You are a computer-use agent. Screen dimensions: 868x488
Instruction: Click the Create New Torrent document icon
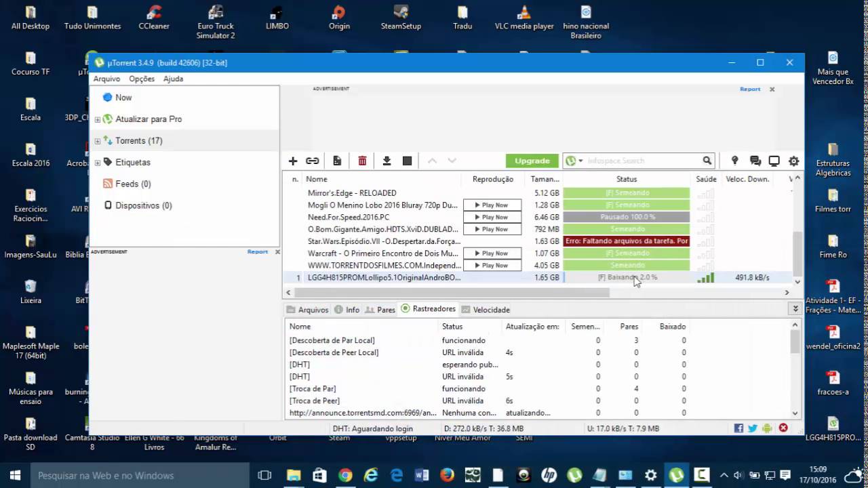(337, 161)
